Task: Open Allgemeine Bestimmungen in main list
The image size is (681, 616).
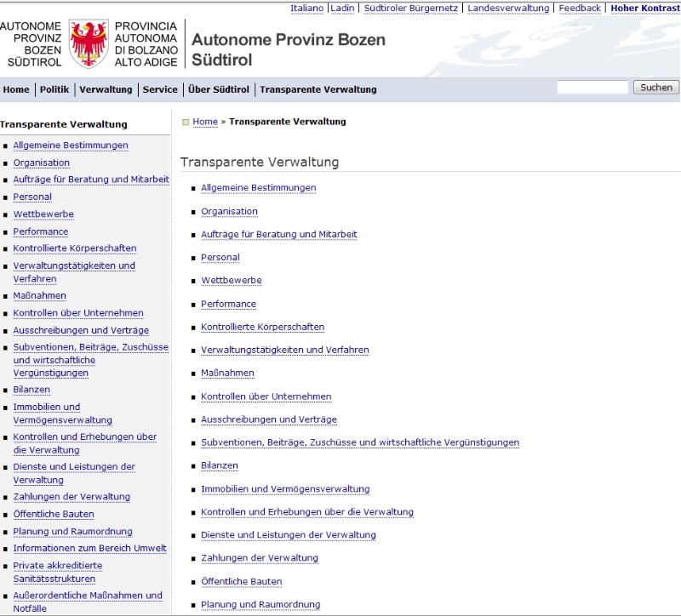Action: click(x=258, y=188)
